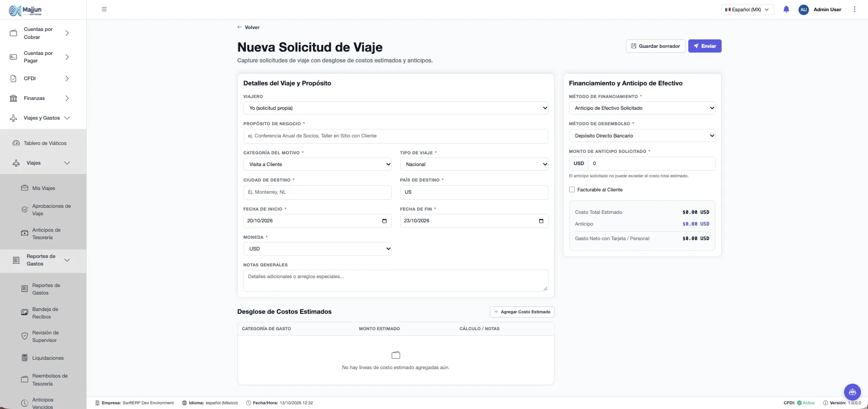Click the Finanzas bank icon
868x409 pixels.
click(x=14, y=98)
